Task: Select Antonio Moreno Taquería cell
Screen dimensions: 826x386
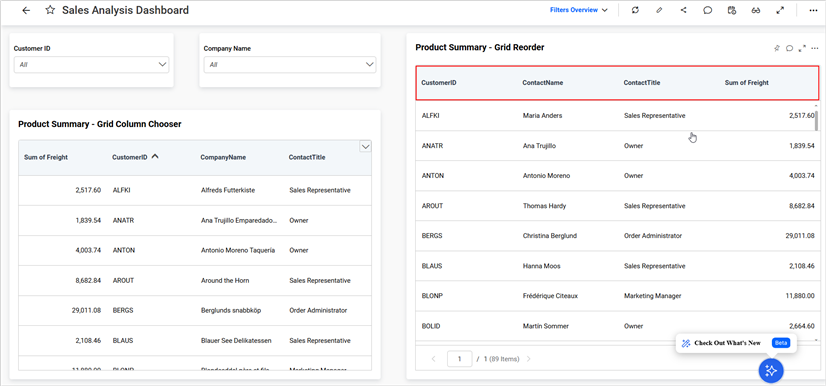Action: (238, 250)
